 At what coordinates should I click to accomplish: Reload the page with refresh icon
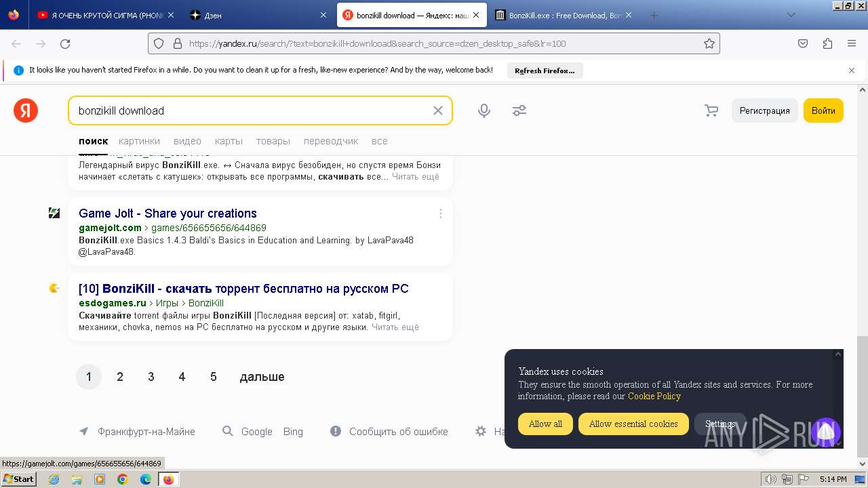coord(65,43)
